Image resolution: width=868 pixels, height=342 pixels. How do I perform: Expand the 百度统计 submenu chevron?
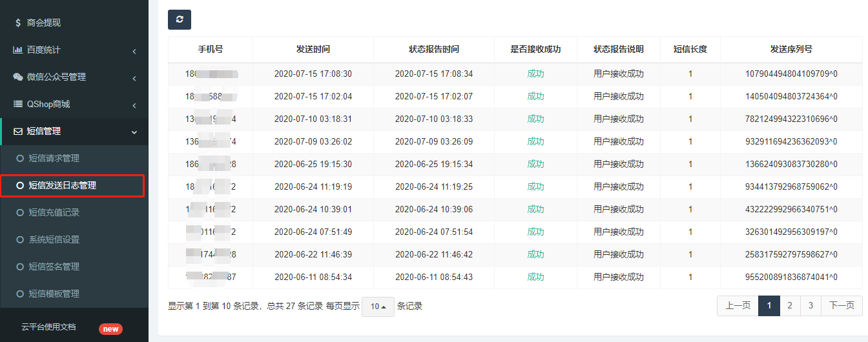pyautogui.click(x=134, y=51)
